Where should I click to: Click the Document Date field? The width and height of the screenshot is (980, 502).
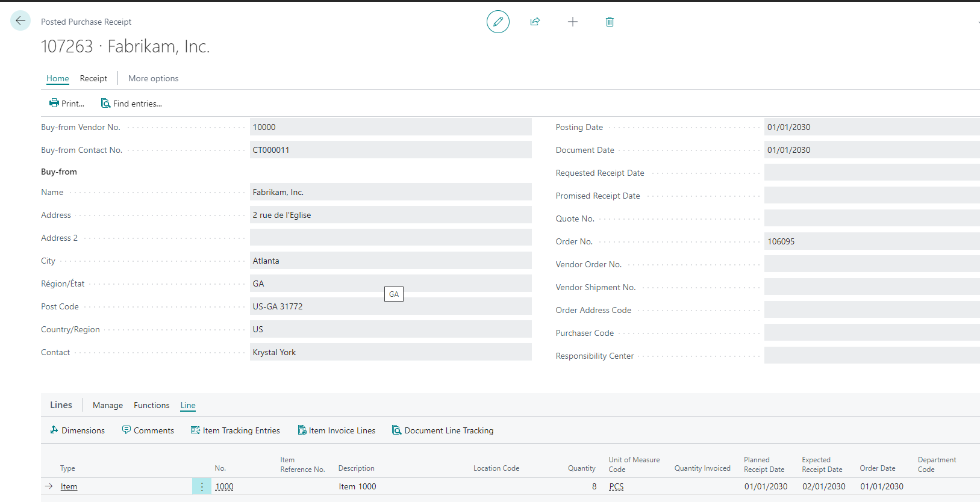[872, 150]
